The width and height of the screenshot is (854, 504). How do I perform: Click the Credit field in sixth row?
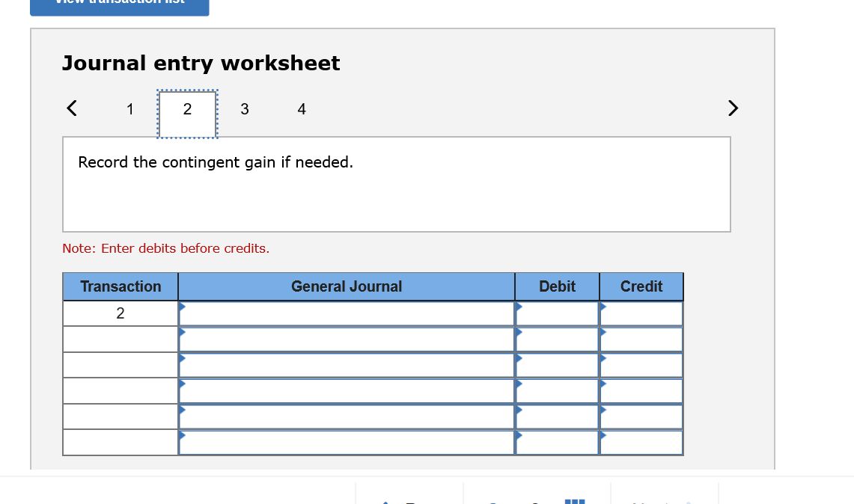click(x=641, y=443)
